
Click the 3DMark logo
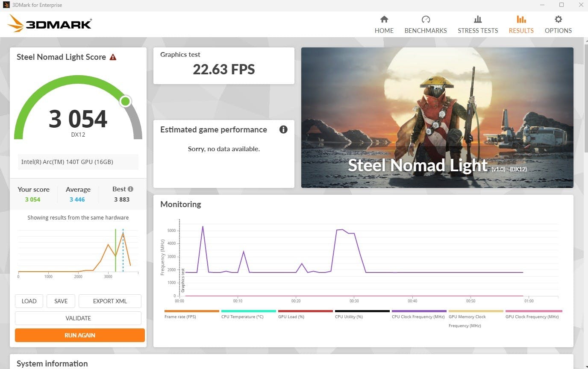pyautogui.click(x=50, y=23)
